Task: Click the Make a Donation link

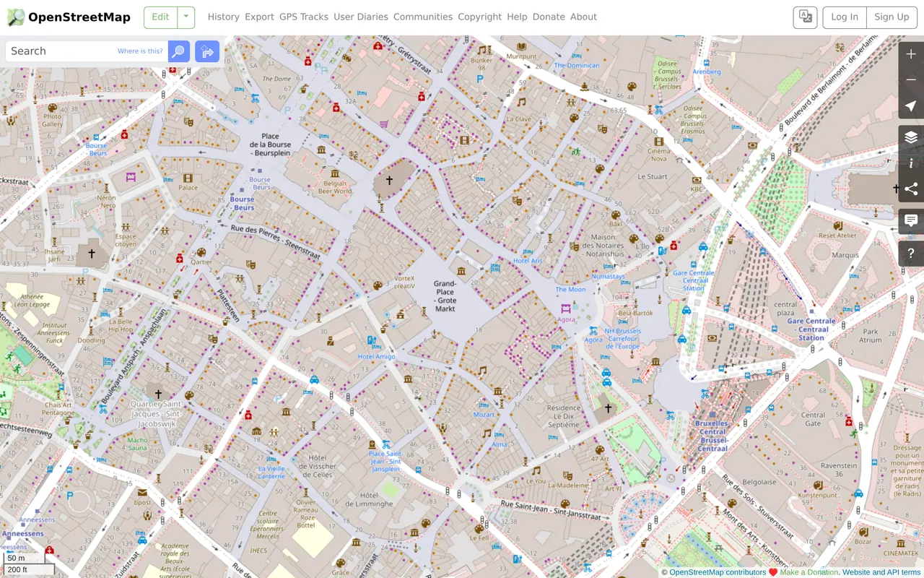Action: tap(809, 572)
